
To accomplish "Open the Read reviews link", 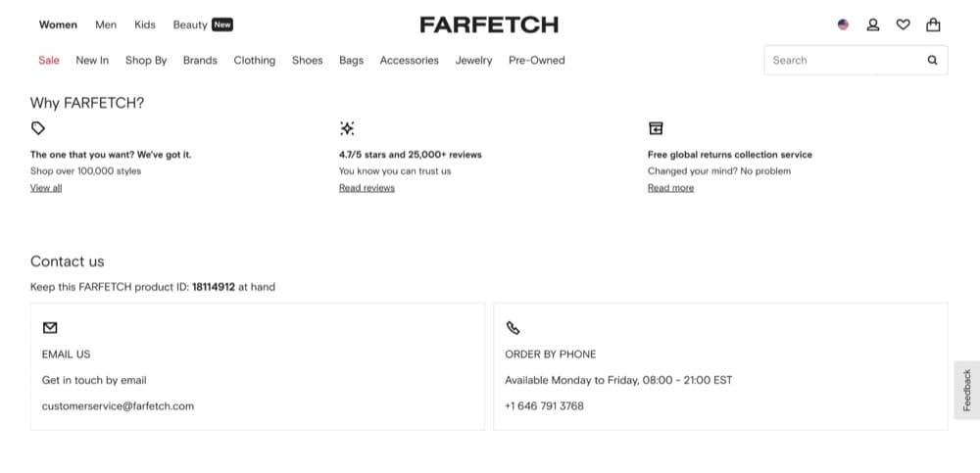I will click(x=367, y=188).
